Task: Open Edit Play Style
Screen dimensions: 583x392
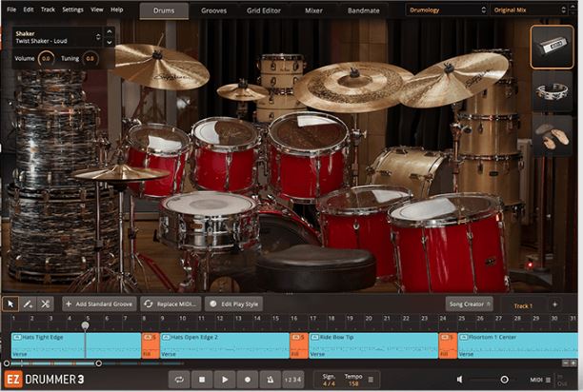Action: pyautogui.click(x=234, y=304)
